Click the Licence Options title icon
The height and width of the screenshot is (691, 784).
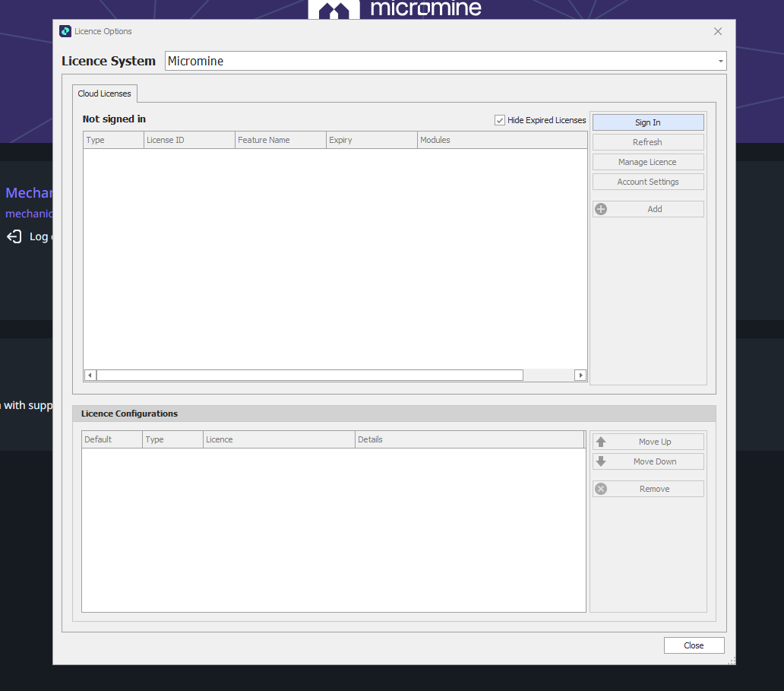pyautogui.click(x=65, y=31)
